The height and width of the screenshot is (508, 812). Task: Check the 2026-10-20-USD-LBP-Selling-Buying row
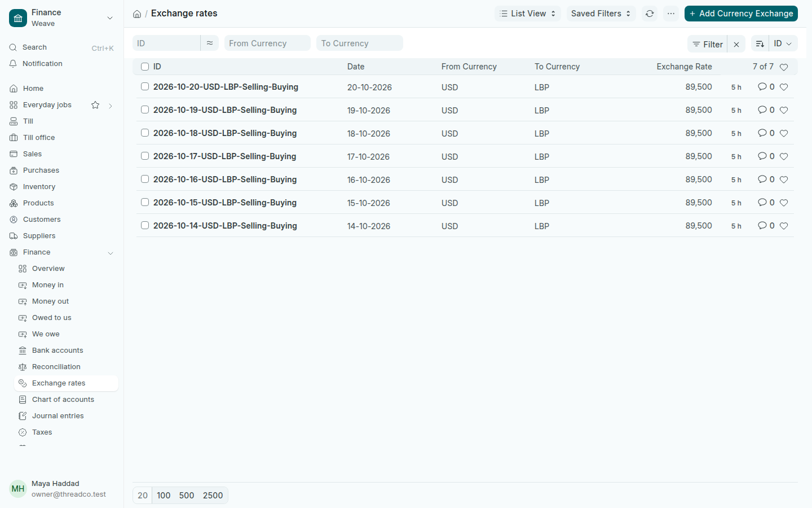145,87
